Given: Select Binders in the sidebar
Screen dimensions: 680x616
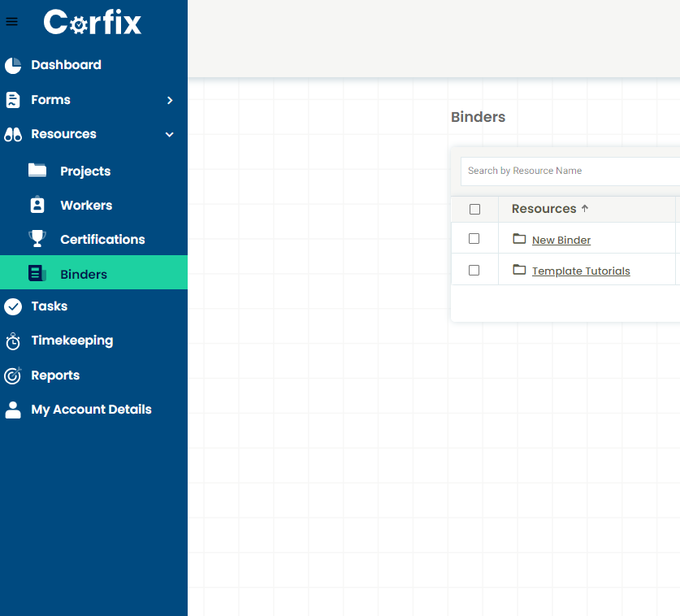Looking at the screenshot, I should (x=83, y=274).
